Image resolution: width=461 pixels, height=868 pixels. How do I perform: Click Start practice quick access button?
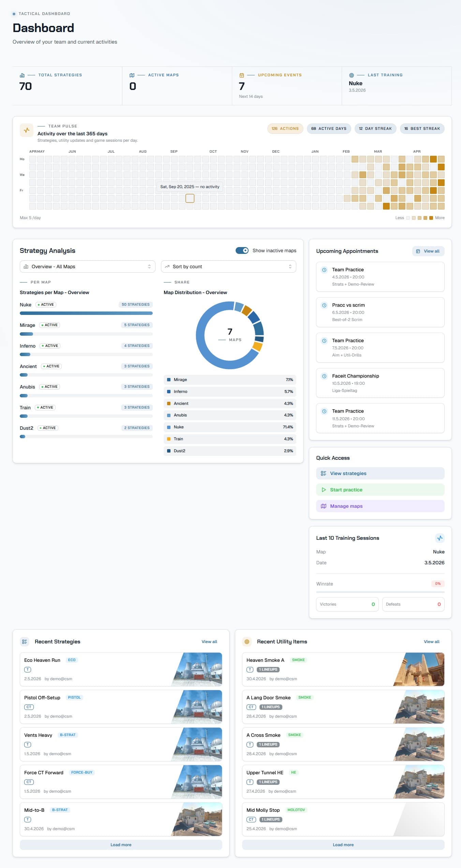(x=380, y=490)
